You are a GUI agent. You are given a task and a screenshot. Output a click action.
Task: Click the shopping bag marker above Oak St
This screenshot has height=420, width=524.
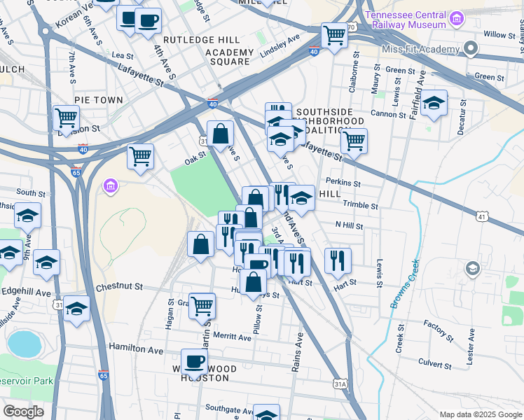click(x=220, y=134)
